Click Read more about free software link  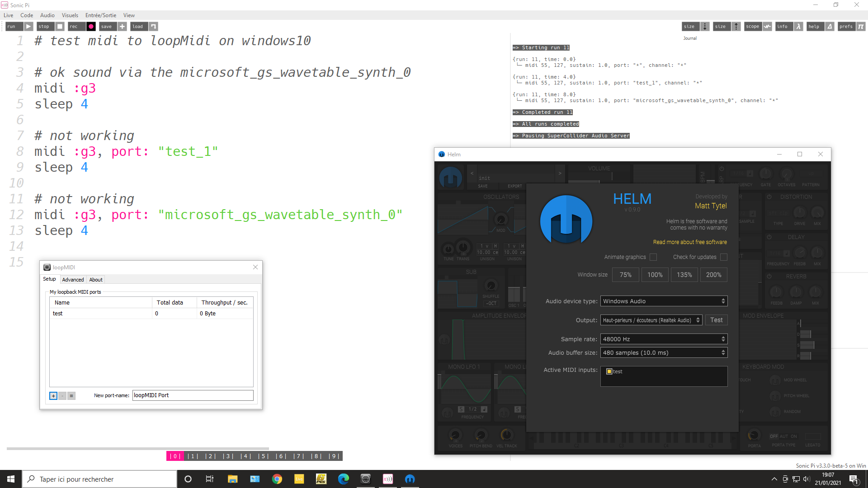coord(689,242)
